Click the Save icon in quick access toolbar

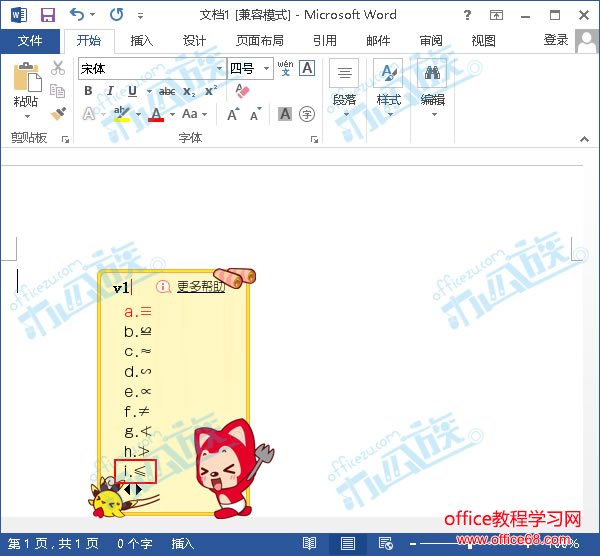click(x=48, y=15)
